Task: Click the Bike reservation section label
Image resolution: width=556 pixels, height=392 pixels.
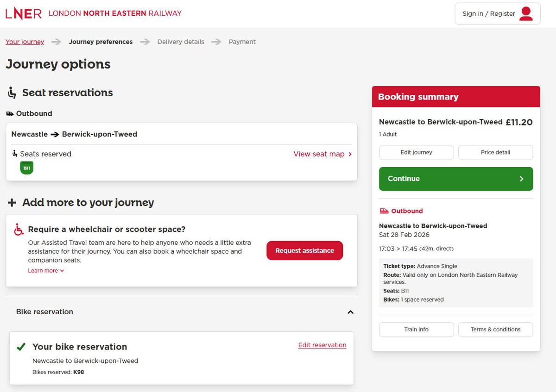Action: tap(44, 312)
